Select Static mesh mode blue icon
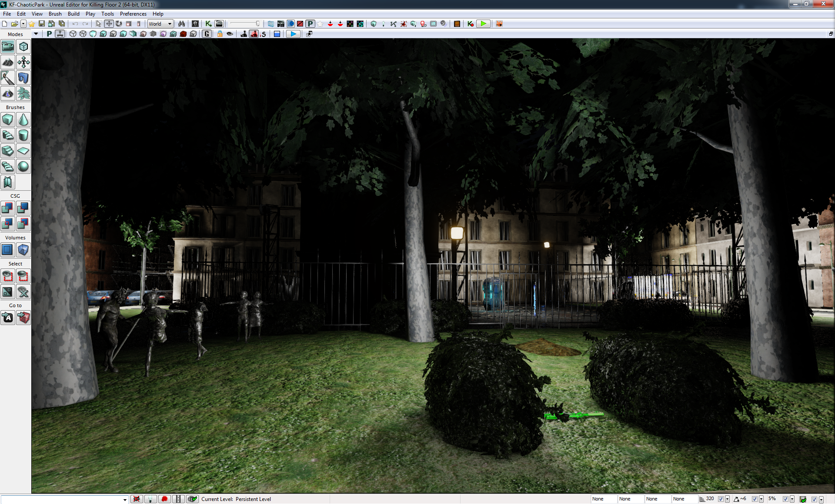Viewport: 835px width, 504px height. 23,78
